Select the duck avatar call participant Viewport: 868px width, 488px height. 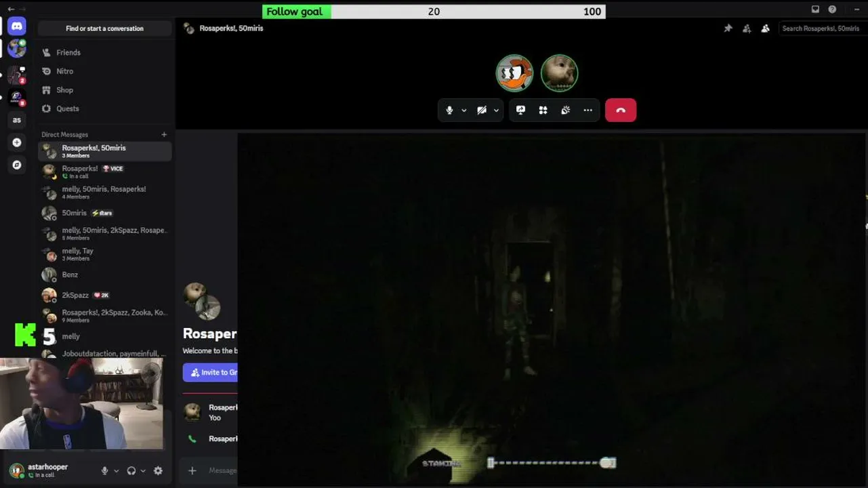[514, 73]
